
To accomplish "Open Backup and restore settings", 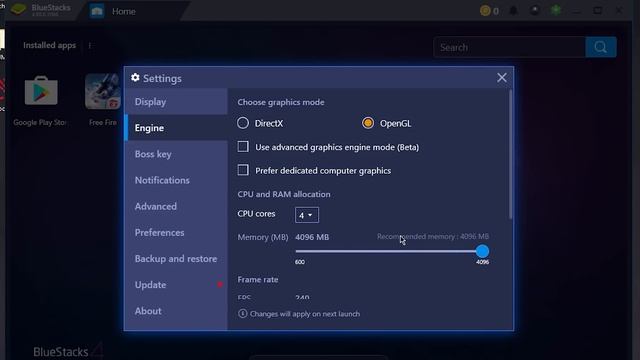I will (176, 258).
